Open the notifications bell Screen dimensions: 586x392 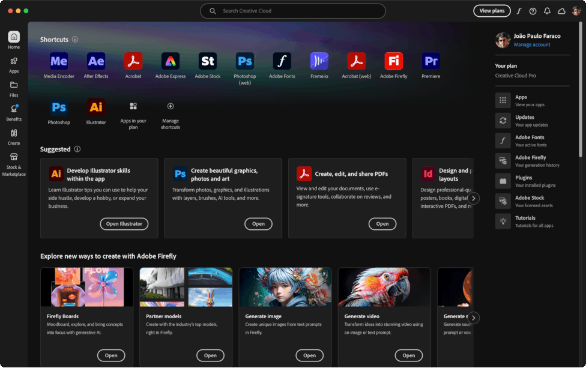click(547, 11)
